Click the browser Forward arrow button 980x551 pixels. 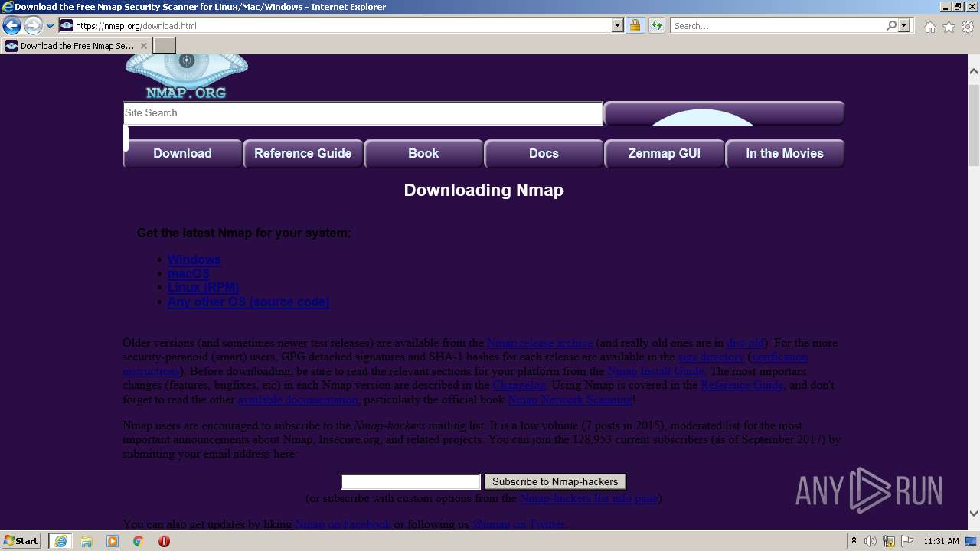point(33,26)
